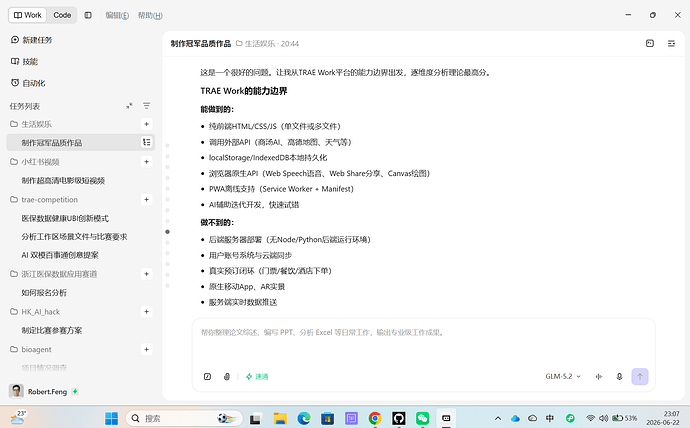This screenshot has width=690, height=428.
Task: Open the 技能 skills page
Action: click(25, 62)
